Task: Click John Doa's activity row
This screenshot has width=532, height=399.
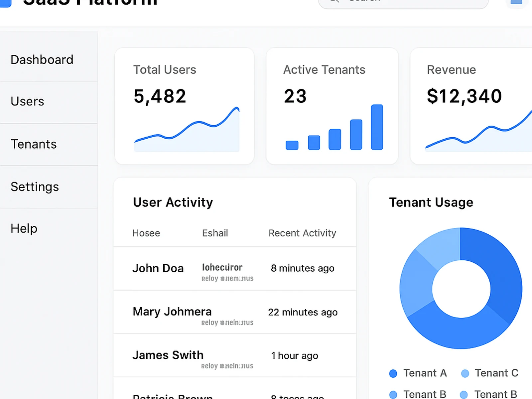Action: 233,269
